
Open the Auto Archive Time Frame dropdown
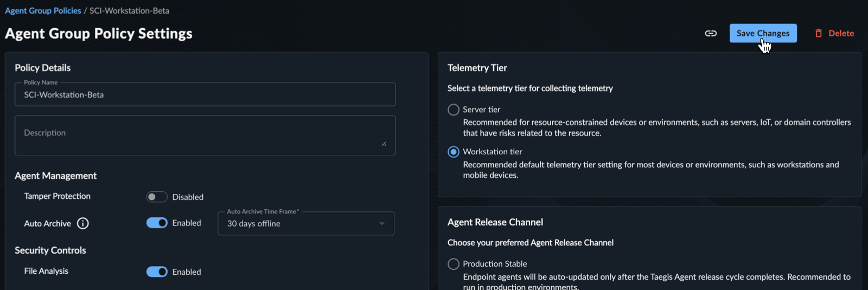pos(306,223)
